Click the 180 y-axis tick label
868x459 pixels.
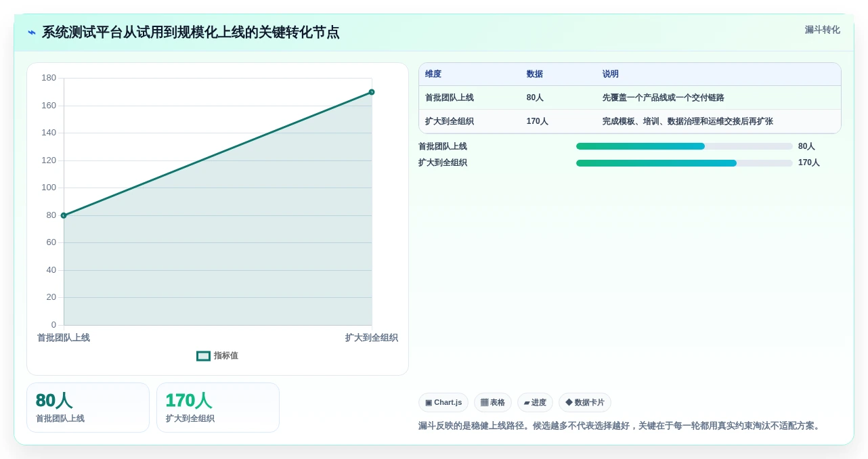(49, 78)
